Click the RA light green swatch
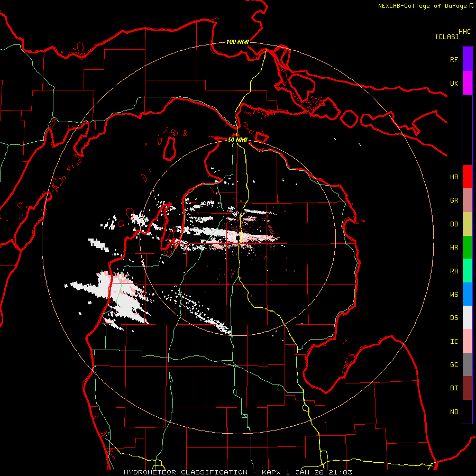The height and width of the screenshot is (476, 476). [467, 271]
